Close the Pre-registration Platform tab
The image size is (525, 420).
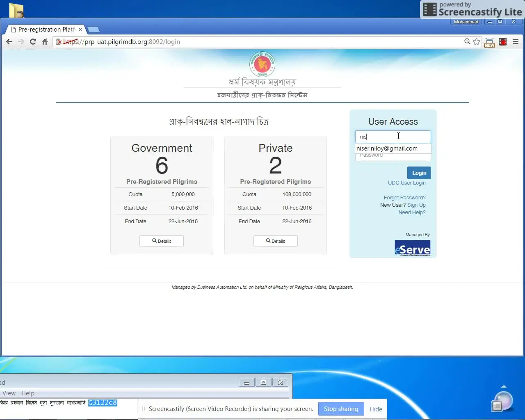(80, 30)
